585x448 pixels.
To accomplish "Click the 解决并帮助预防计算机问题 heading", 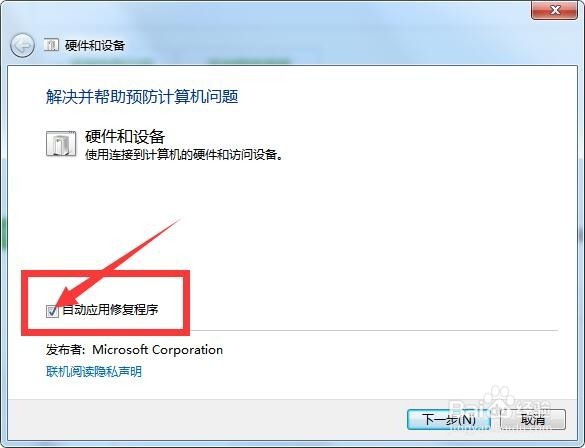I will tap(142, 97).
